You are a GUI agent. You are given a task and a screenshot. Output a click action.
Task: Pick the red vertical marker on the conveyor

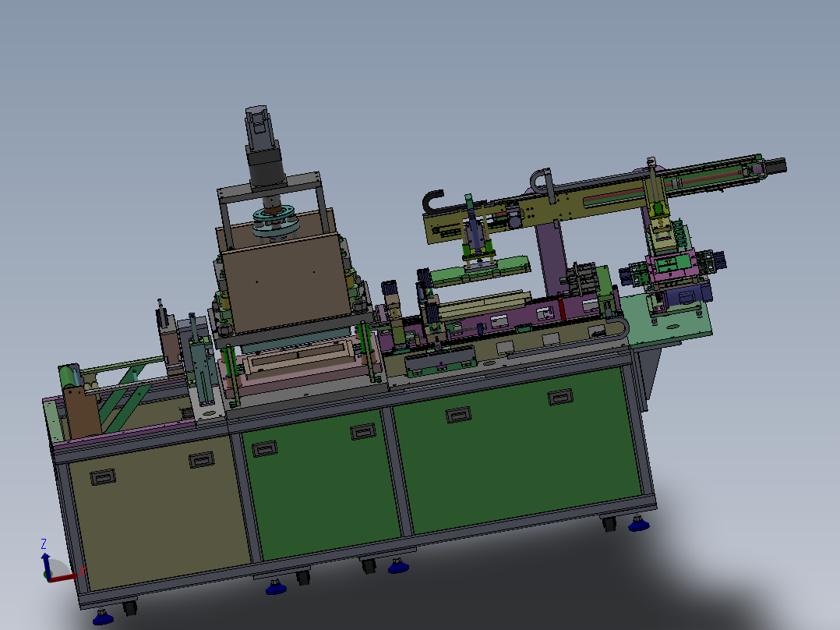click(x=561, y=308)
